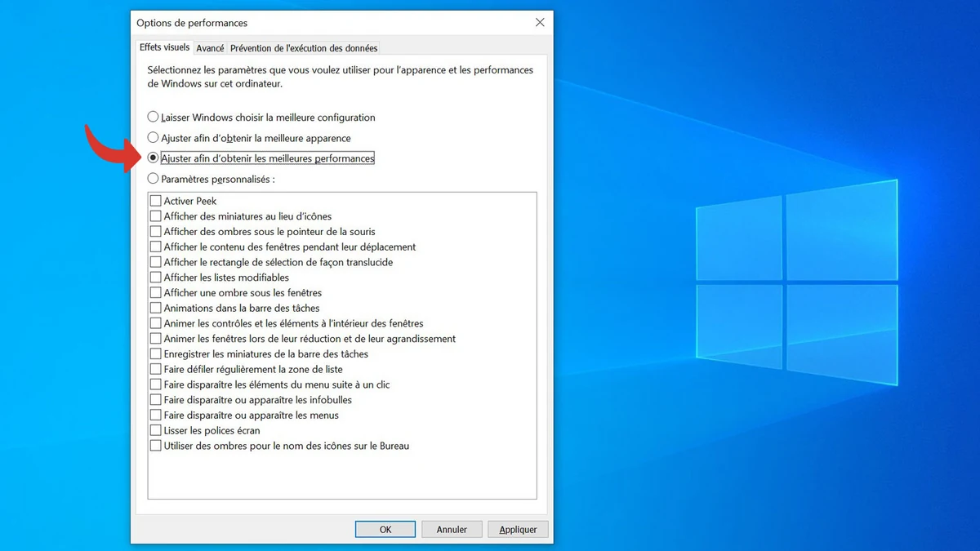Check Faire défiler régulièrement la zone de liste

(x=155, y=369)
